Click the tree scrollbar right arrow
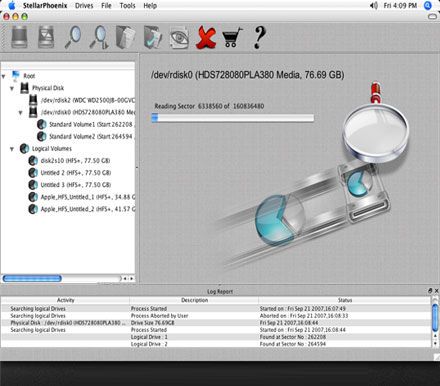 point(132,278)
